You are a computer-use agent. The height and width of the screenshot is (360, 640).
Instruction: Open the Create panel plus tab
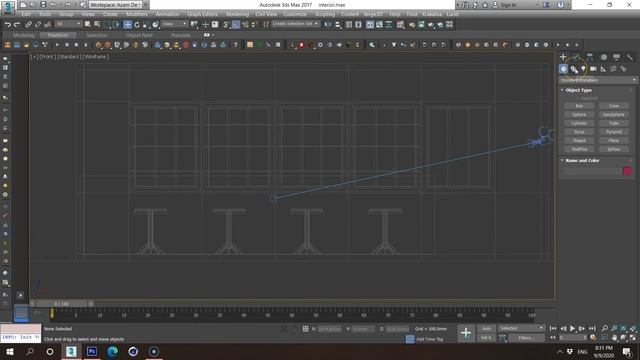563,57
